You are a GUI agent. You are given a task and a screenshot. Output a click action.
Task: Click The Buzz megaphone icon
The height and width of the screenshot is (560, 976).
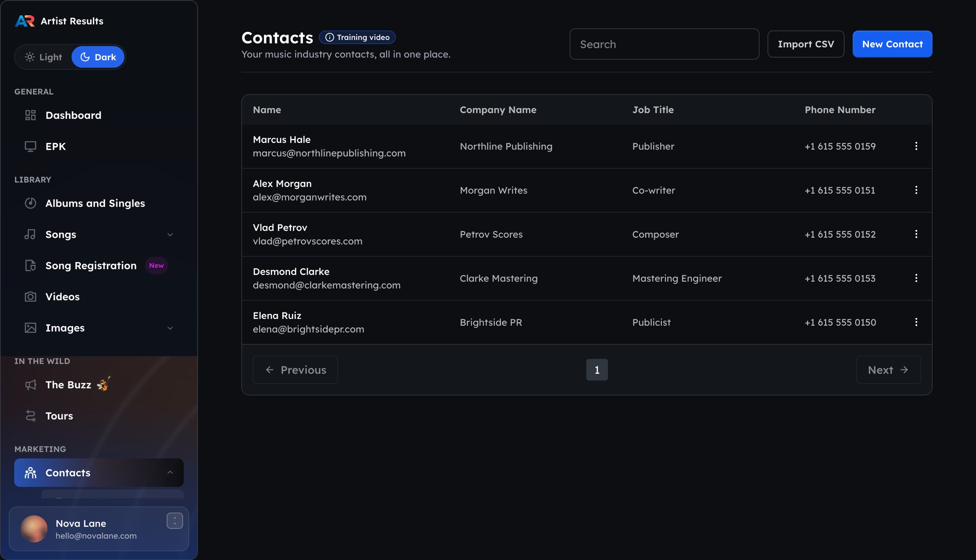(30, 385)
